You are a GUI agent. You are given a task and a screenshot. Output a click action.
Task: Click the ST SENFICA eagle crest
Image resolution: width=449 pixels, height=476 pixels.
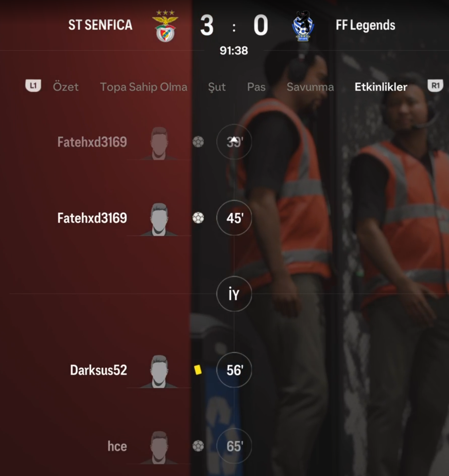pyautogui.click(x=165, y=26)
